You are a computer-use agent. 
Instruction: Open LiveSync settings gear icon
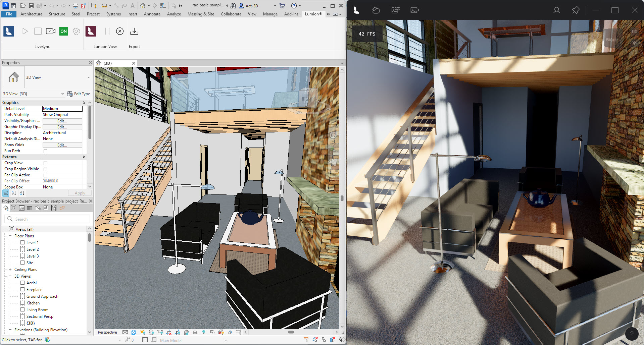[76, 31]
